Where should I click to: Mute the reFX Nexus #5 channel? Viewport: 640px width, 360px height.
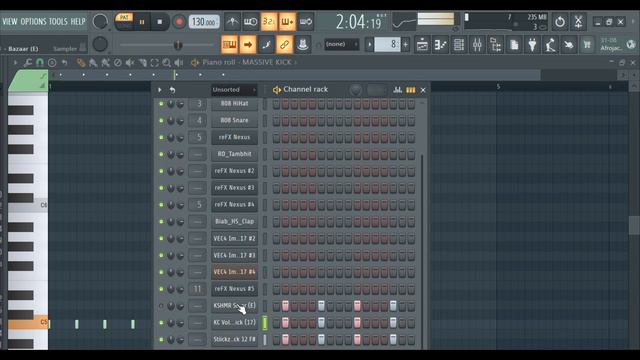pyautogui.click(x=161, y=289)
